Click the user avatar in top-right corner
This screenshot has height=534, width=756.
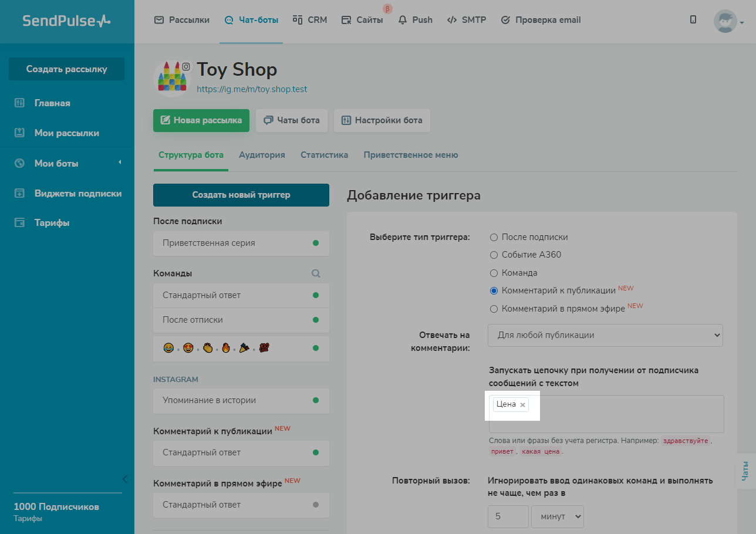pyautogui.click(x=725, y=21)
